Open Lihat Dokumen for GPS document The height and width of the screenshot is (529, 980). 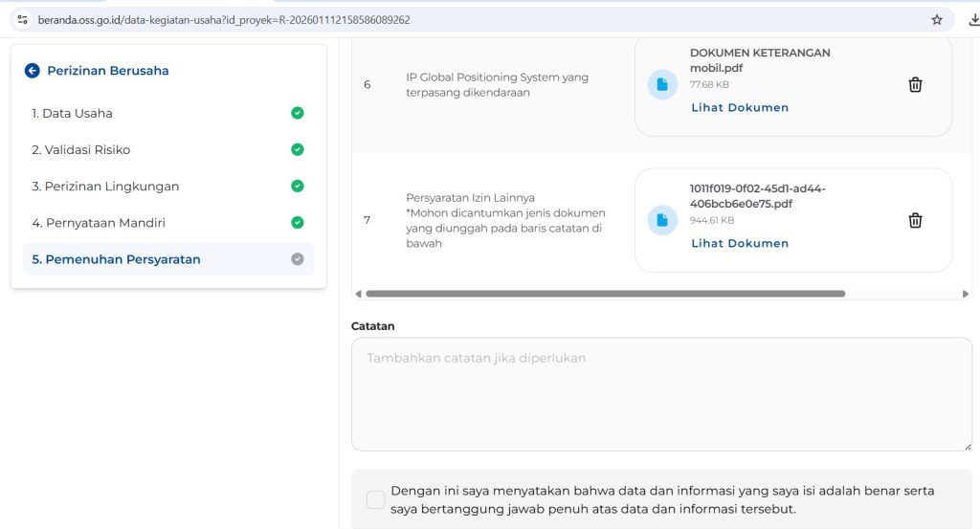coord(740,108)
